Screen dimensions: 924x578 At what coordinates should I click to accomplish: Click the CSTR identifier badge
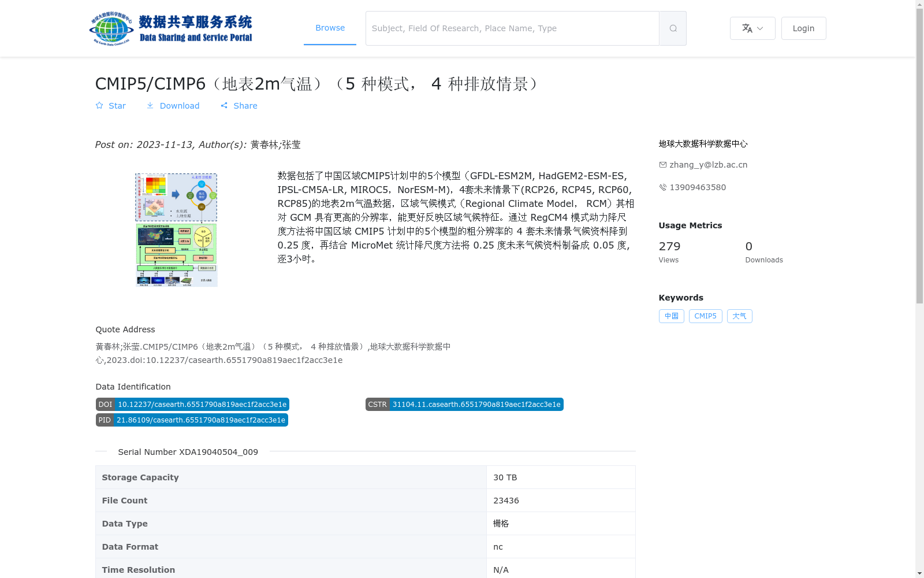click(x=464, y=405)
